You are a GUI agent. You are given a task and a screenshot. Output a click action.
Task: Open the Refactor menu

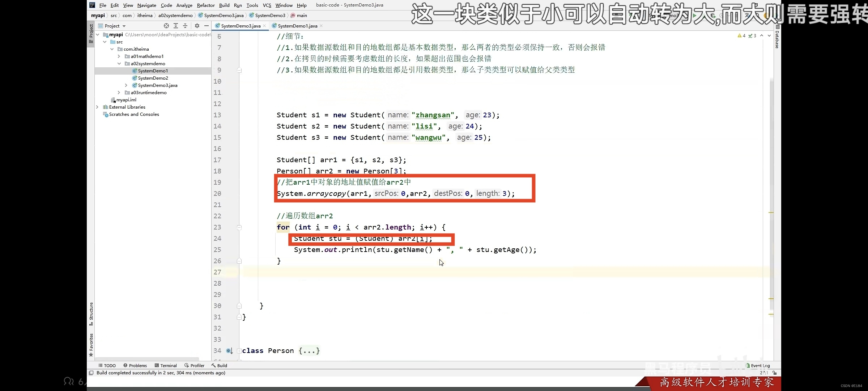click(206, 5)
